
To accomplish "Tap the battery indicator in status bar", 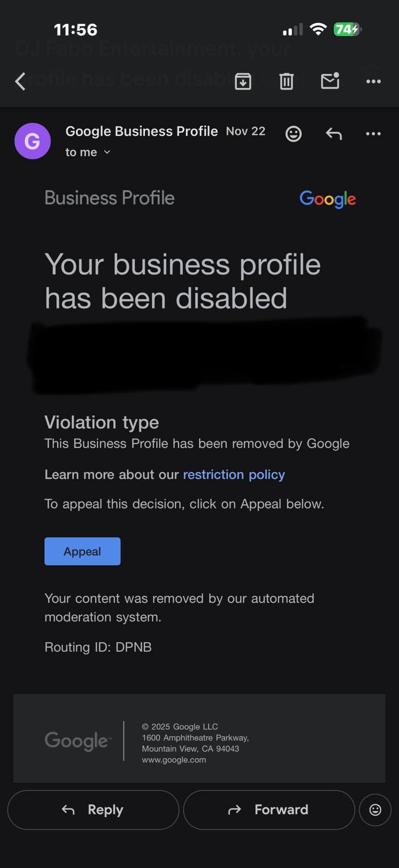I will click(347, 29).
